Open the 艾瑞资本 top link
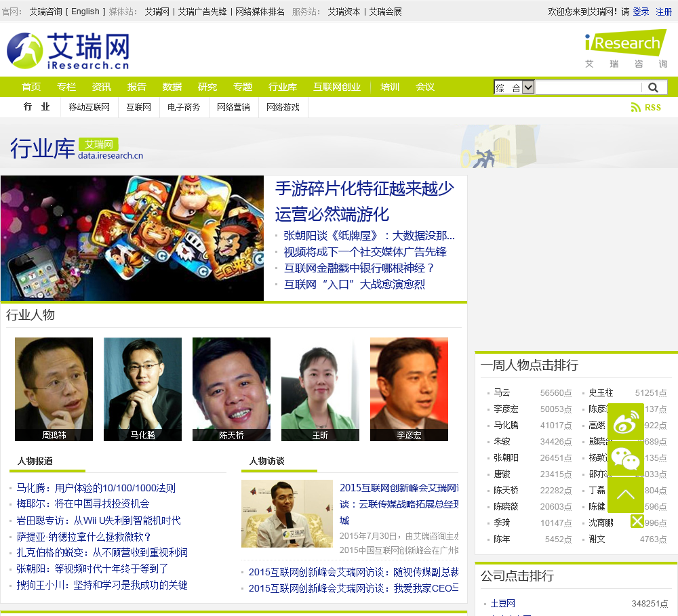 [344, 12]
